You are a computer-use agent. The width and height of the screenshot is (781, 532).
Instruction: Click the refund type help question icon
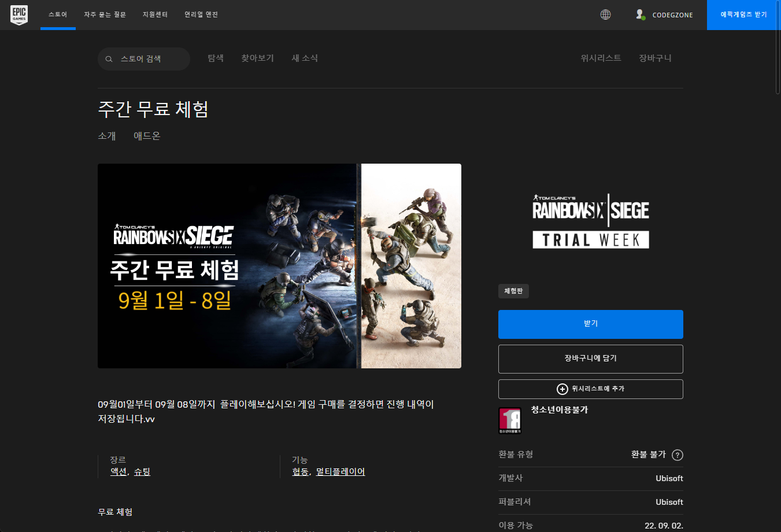tap(678, 455)
